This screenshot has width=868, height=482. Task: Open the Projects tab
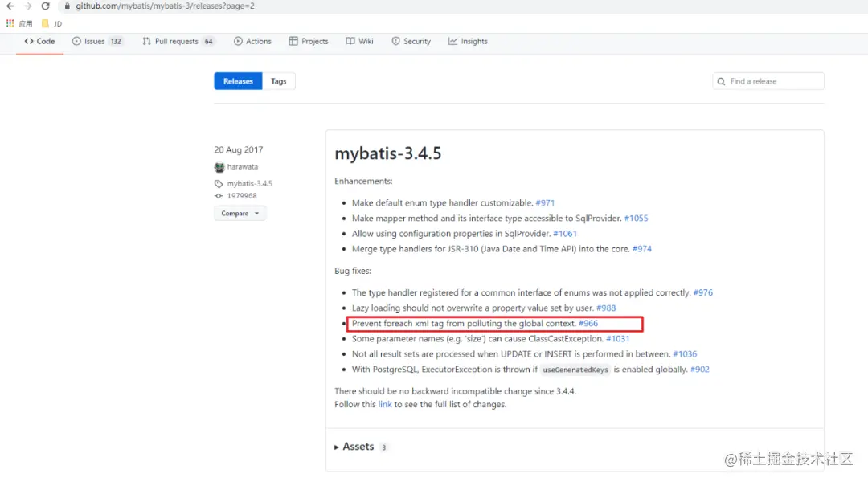click(309, 41)
